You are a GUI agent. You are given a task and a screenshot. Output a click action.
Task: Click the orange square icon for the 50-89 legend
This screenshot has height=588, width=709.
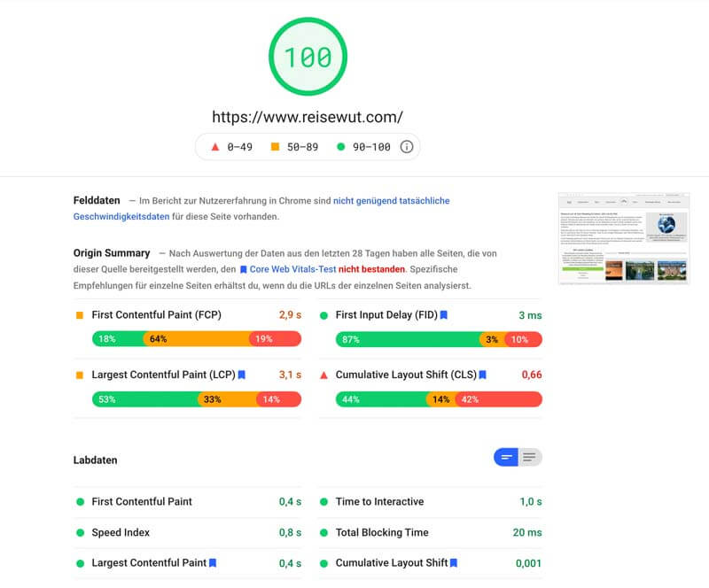pyautogui.click(x=275, y=147)
